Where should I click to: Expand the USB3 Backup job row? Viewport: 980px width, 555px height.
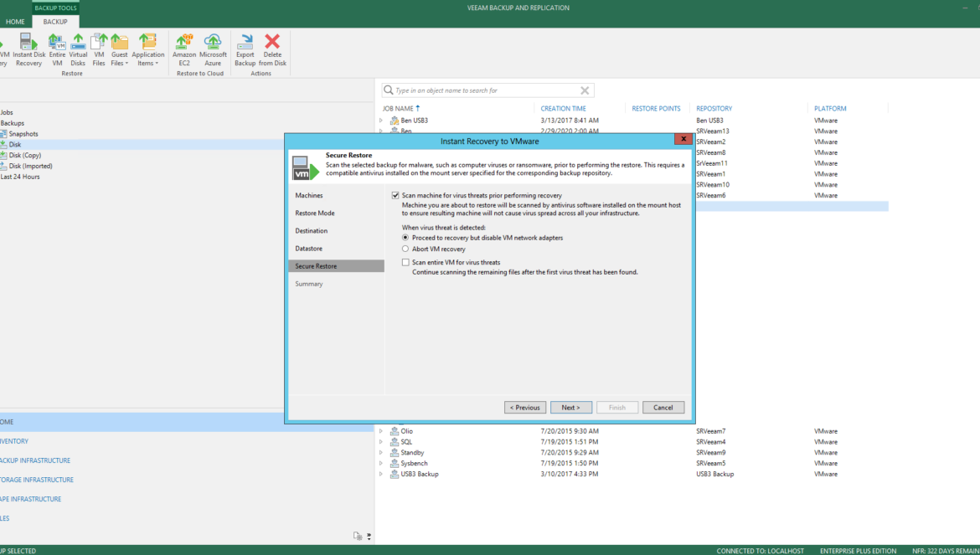[x=381, y=474]
